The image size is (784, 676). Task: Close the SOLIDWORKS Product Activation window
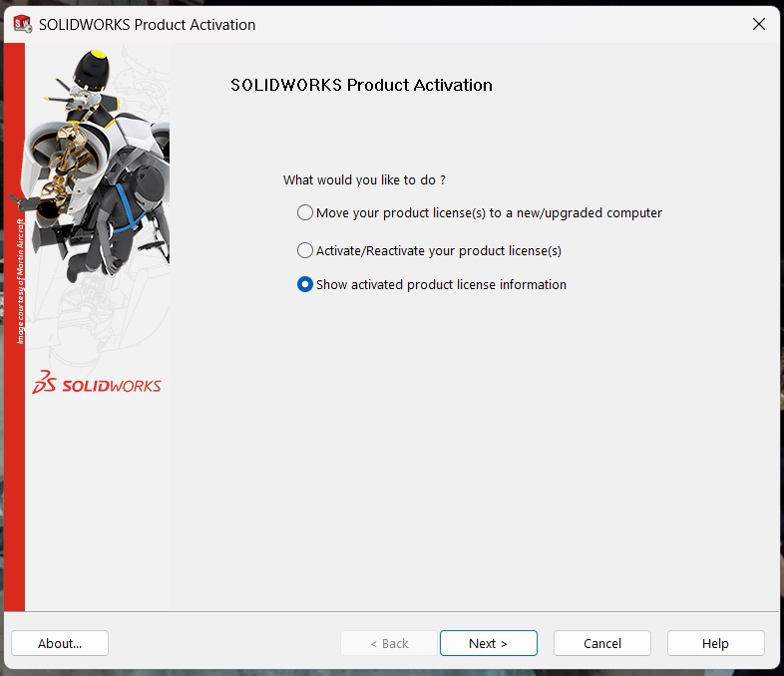tap(758, 24)
